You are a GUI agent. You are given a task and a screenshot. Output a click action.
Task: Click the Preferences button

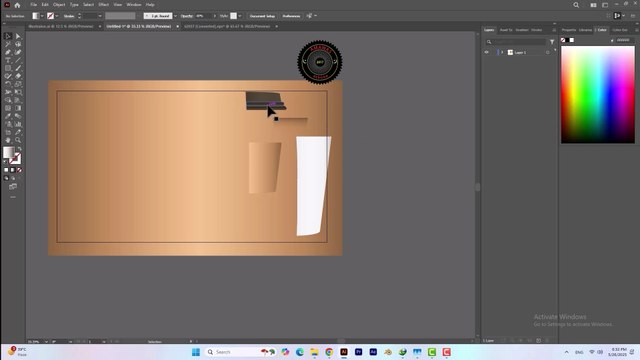click(x=291, y=16)
